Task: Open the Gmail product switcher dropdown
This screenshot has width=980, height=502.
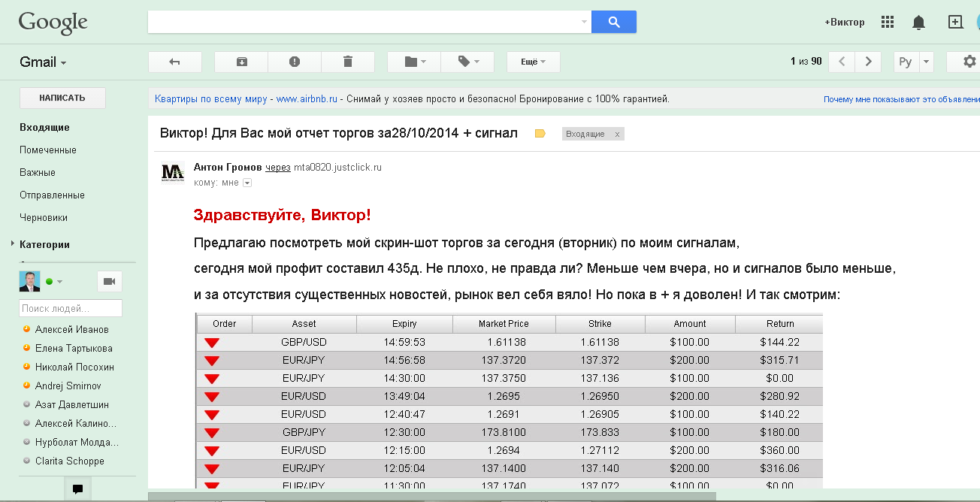Action: tap(43, 62)
